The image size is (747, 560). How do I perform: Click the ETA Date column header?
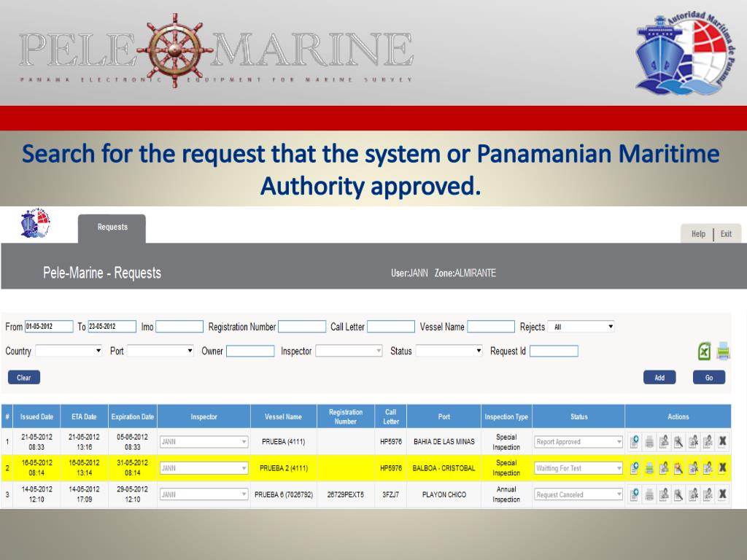(x=85, y=416)
